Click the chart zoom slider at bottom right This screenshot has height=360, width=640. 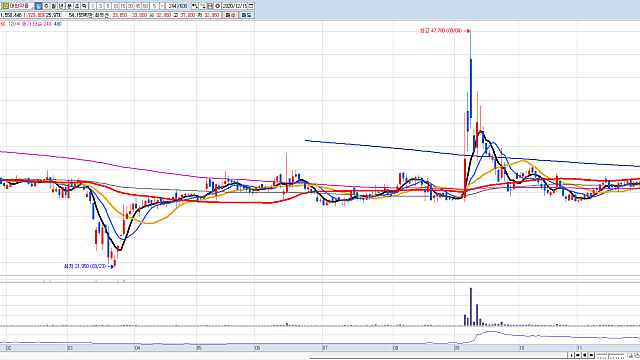click(611, 356)
